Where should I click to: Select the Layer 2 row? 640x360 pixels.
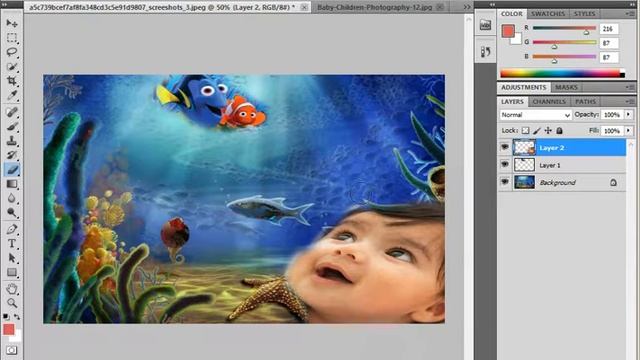(561, 147)
